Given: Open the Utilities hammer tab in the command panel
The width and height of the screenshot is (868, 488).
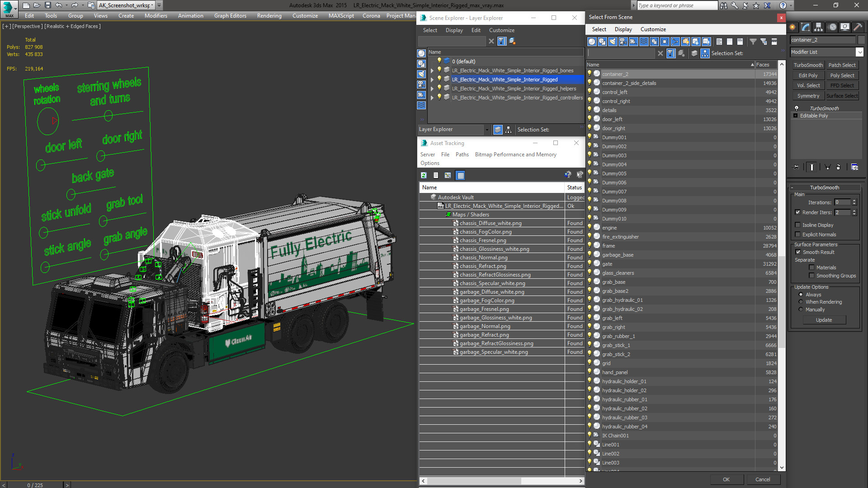Looking at the screenshot, I should (x=858, y=27).
